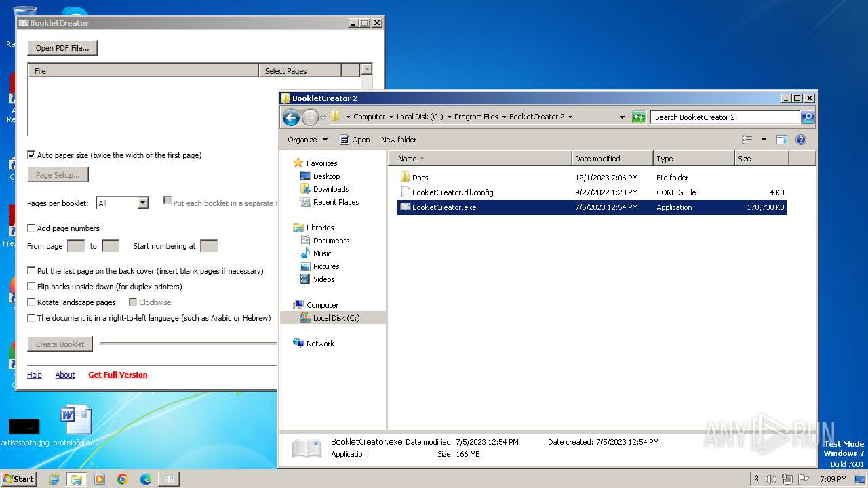Click Search BookletCreator 2 field
This screenshot has width=868, height=488.
pyautogui.click(x=725, y=117)
